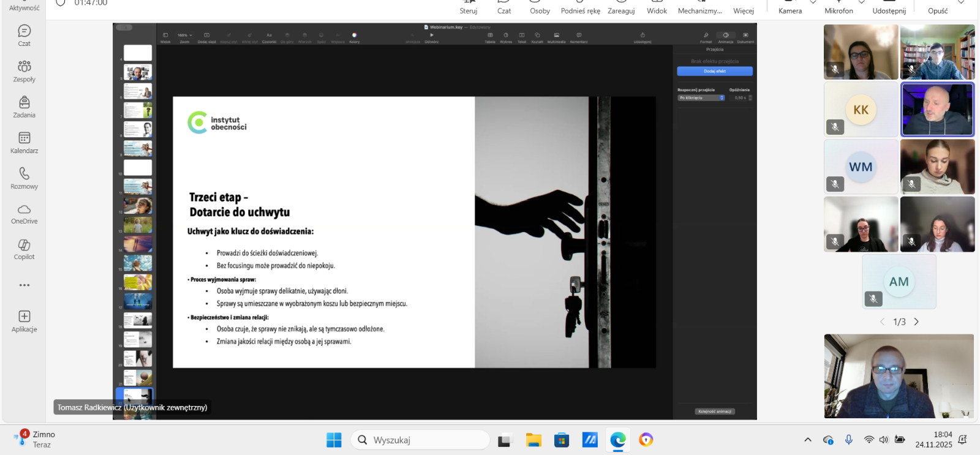Toggle Podnieś rękę in the meeting
The width and height of the screenshot is (980, 455).
tap(580, 7)
